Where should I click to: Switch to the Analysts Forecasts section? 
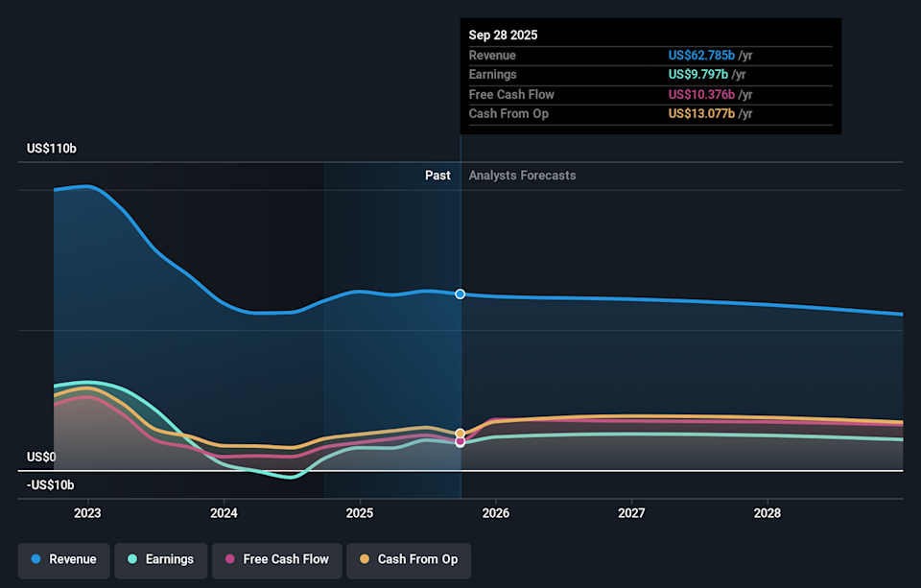coord(522,175)
